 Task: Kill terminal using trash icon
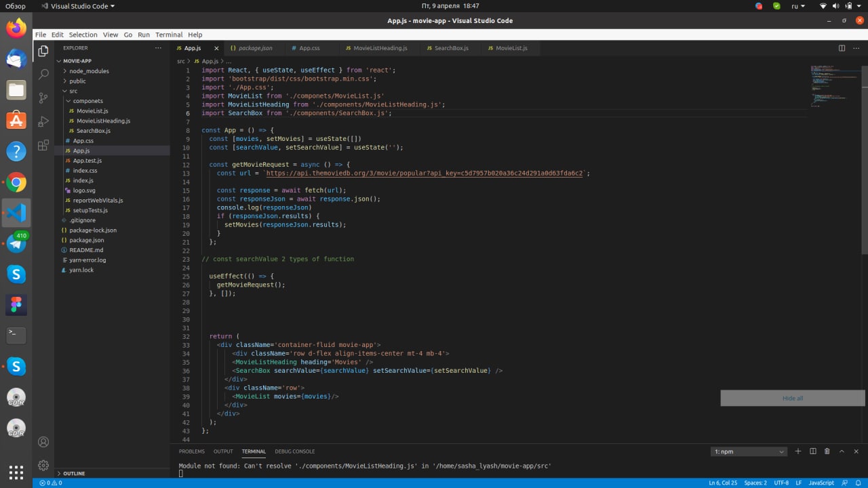point(827,451)
